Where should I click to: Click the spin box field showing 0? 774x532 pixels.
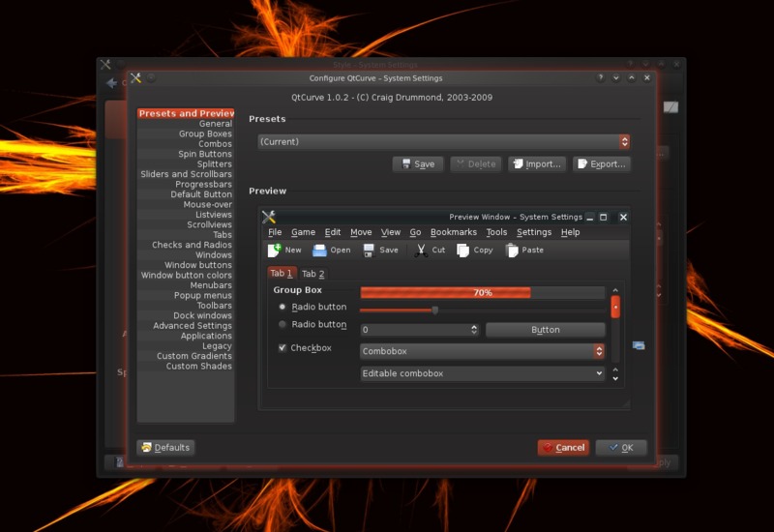pyautogui.click(x=415, y=329)
